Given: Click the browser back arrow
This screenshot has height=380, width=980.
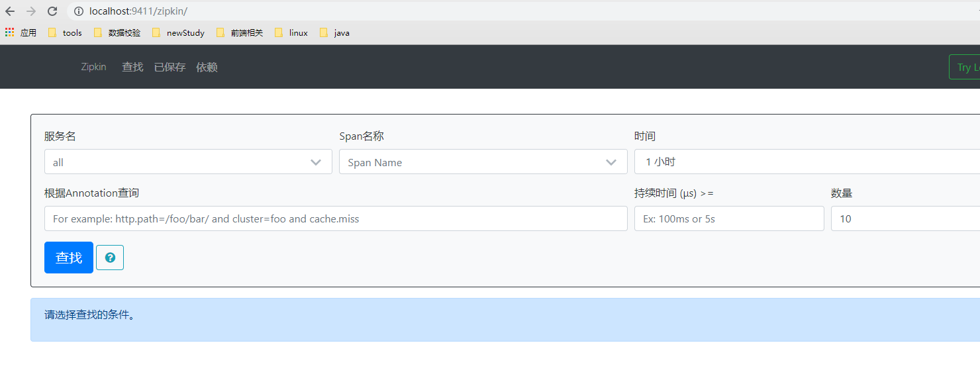Looking at the screenshot, I should (10, 11).
